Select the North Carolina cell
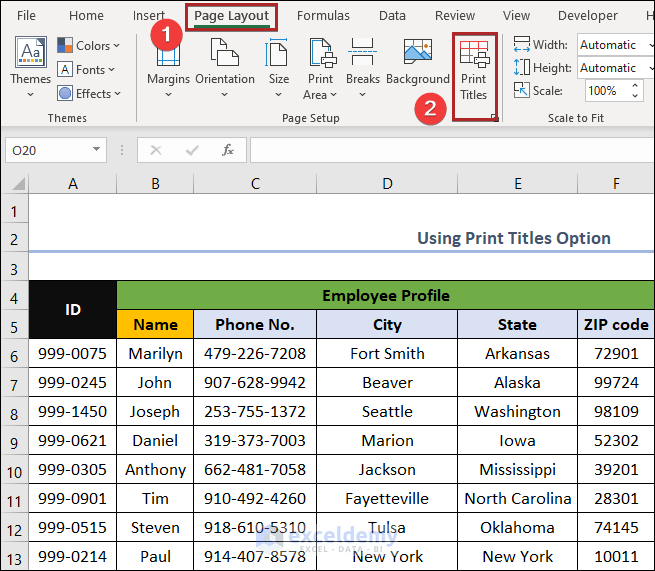The image size is (655, 571). coord(518,499)
